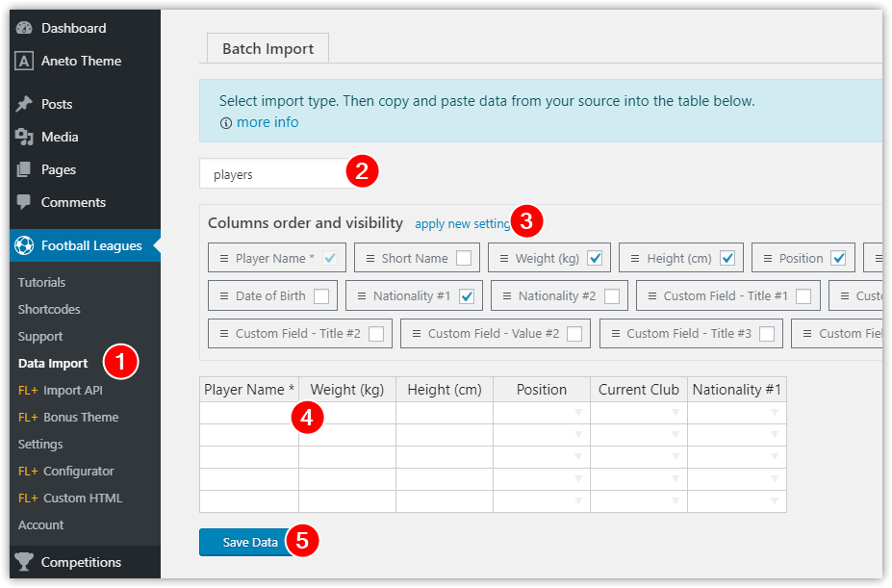Click the Player Name * visibility checkbox
Viewport: 892px width, 588px height.
click(330, 259)
